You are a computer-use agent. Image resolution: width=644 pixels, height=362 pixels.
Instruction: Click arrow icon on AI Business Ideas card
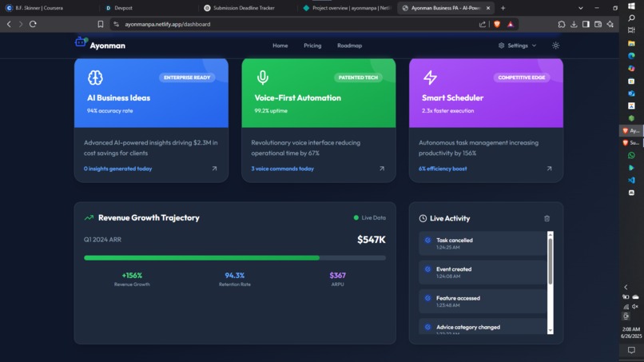point(214,169)
